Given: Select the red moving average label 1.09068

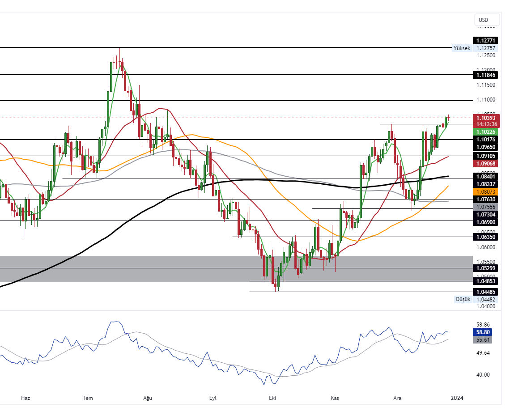Looking at the screenshot, I should coord(485,164).
